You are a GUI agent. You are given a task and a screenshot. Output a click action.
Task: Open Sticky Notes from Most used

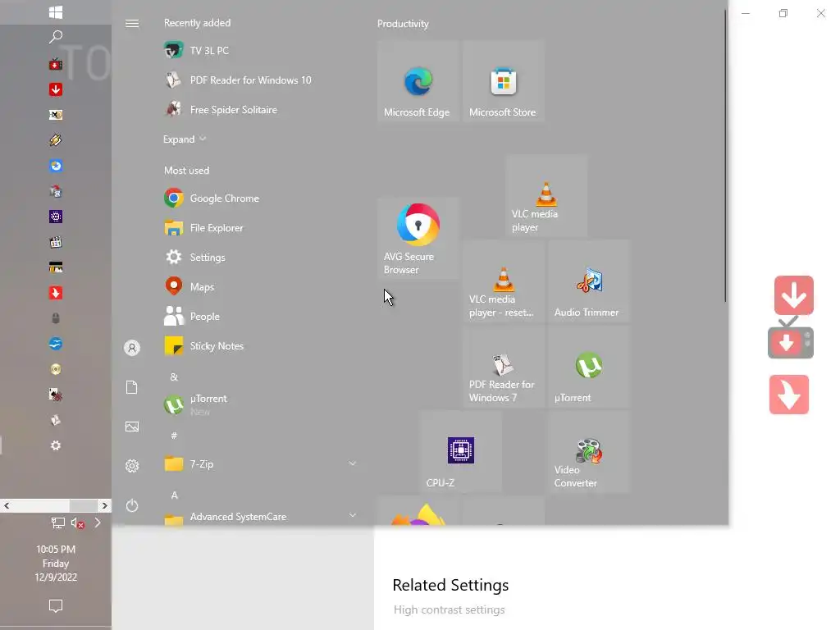coord(260,346)
